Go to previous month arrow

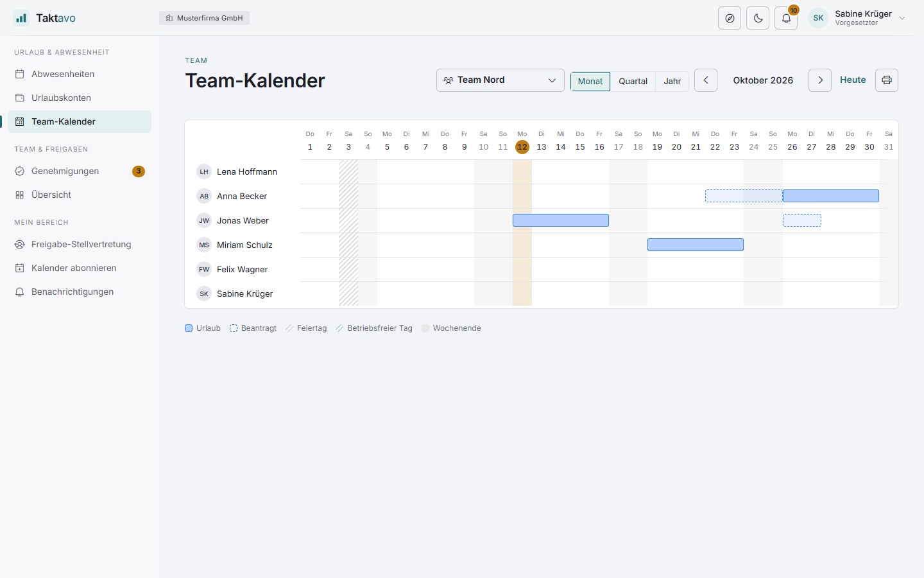706,80
